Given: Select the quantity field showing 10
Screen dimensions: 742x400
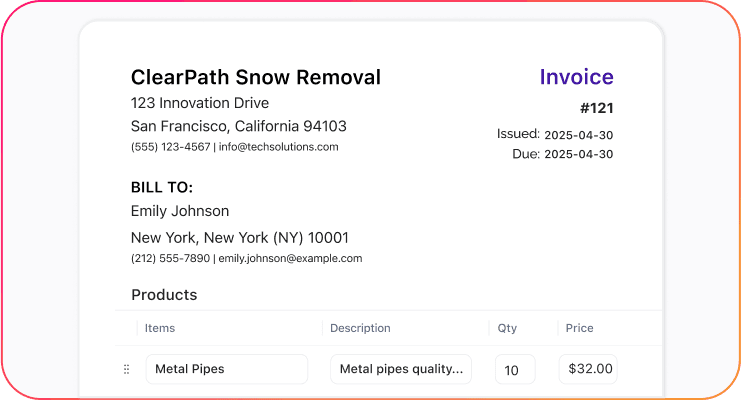Looking at the screenshot, I should [x=515, y=369].
